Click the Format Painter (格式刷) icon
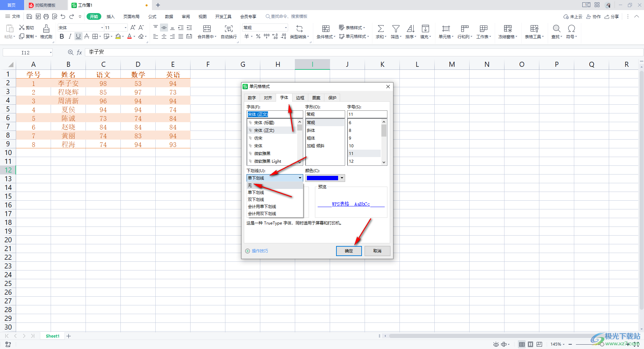Viewport: 644px width, 349px height. click(x=46, y=28)
